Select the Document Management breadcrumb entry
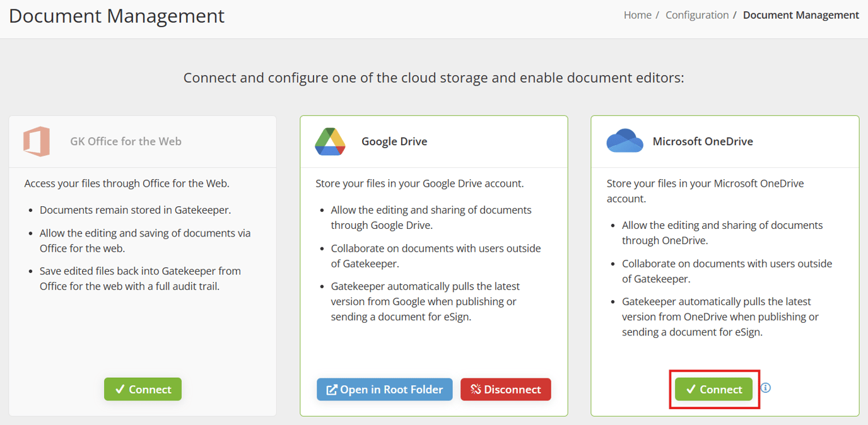This screenshot has height=425, width=868. (x=801, y=15)
